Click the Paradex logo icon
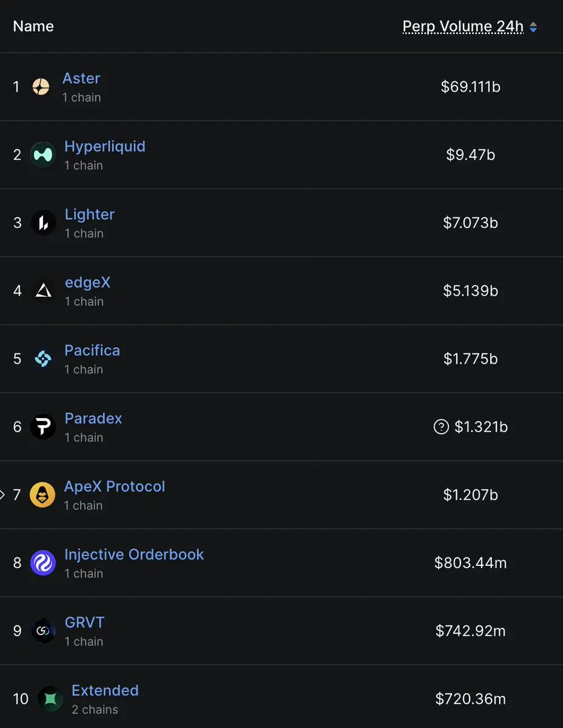The width and height of the screenshot is (563, 728). [43, 427]
